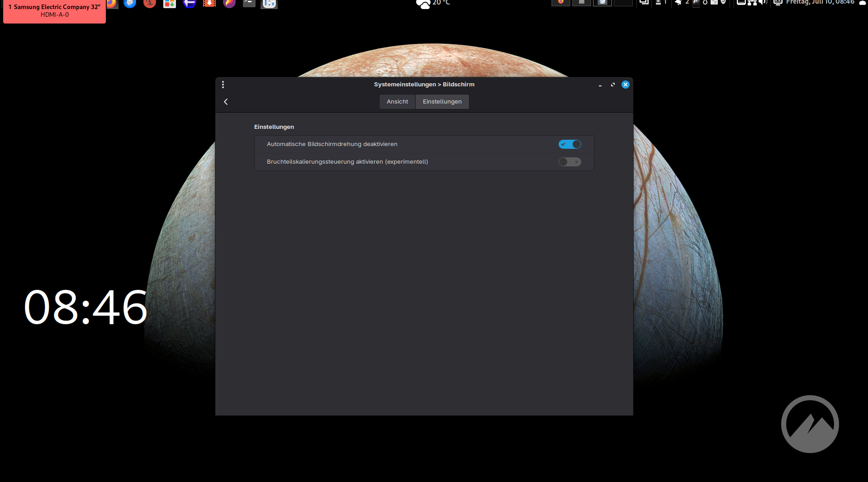Switch to Firefox in the window list

point(561,3)
